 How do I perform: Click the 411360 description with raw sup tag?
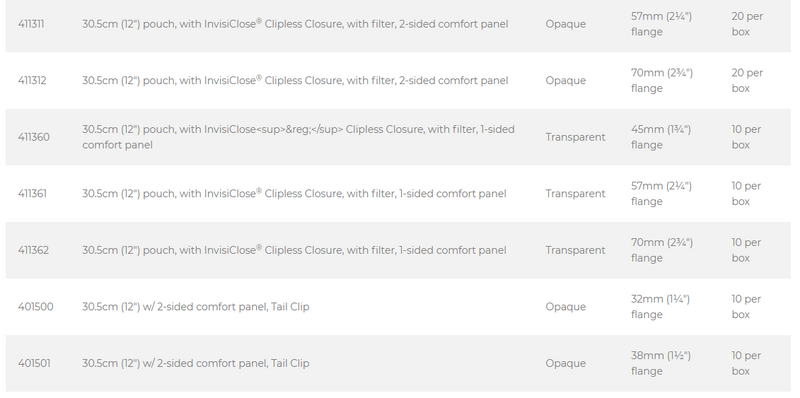tap(298, 137)
